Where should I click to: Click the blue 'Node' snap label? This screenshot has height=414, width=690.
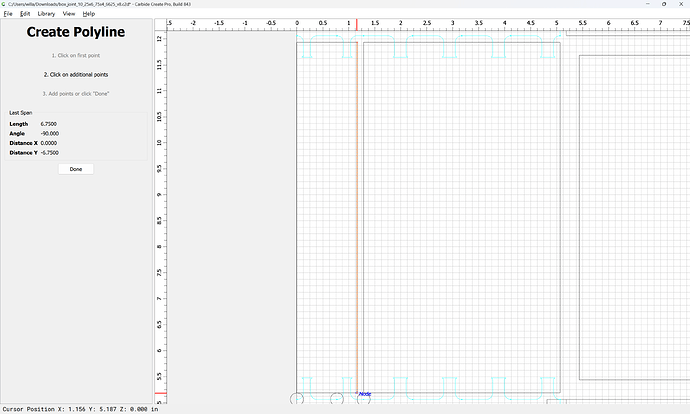tap(365, 394)
